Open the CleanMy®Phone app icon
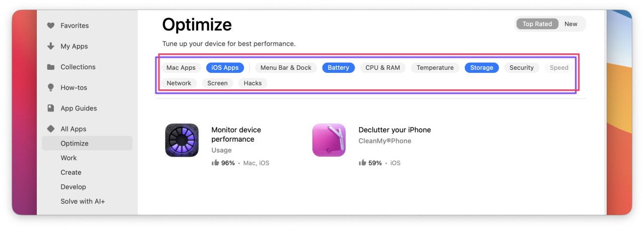The height and width of the screenshot is (229, 644). point(329,140)
